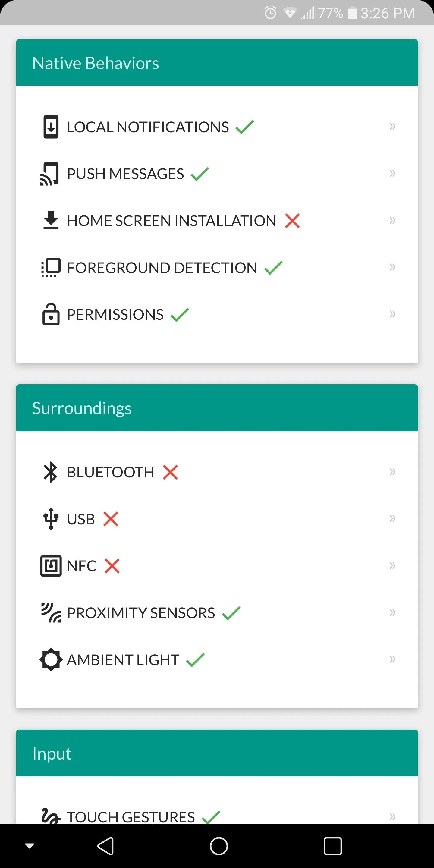This screenshot has width=434, height=868.
Task: Tap the NFC chip icon
Action: pyautogui.click(x=51, y=566)
